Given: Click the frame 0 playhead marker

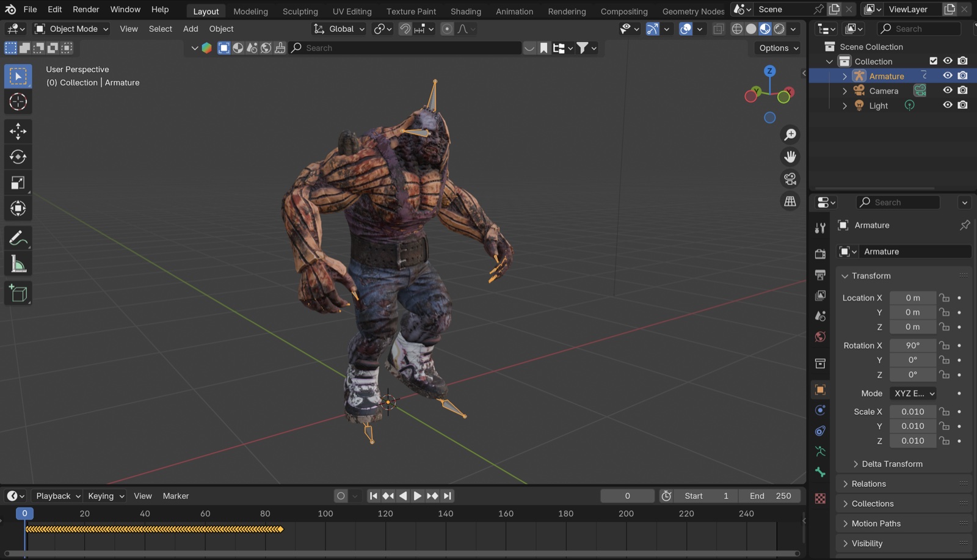Looking at the screenshot, I should (x=24, y=514).
